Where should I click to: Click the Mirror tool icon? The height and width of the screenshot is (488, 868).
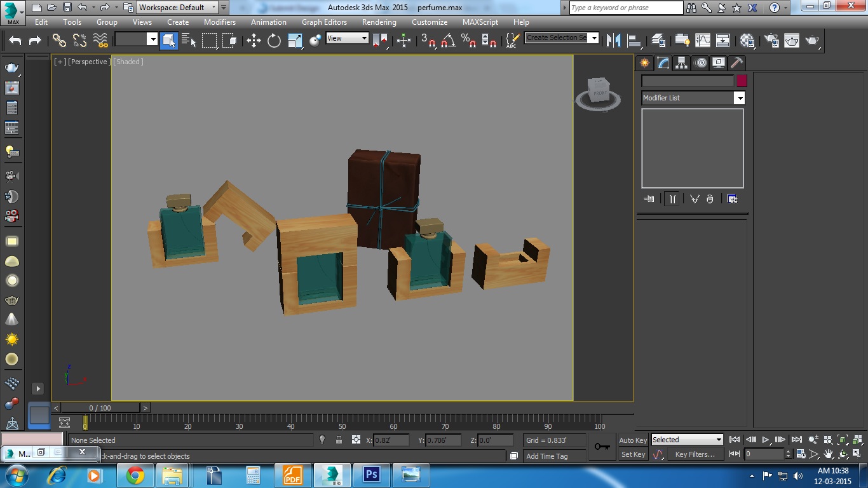(x=613, y=41)
